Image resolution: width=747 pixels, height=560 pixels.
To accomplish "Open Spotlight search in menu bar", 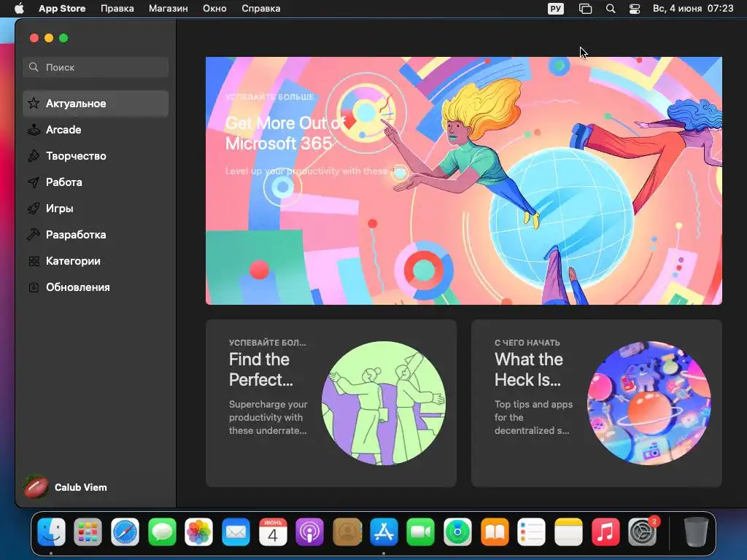I will point(611,9).
